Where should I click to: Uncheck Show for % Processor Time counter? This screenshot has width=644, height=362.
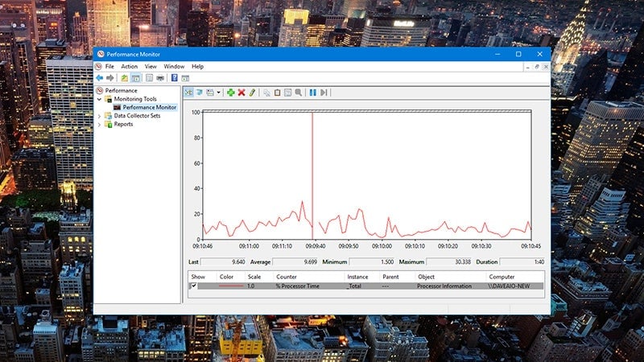click(193, 286)
